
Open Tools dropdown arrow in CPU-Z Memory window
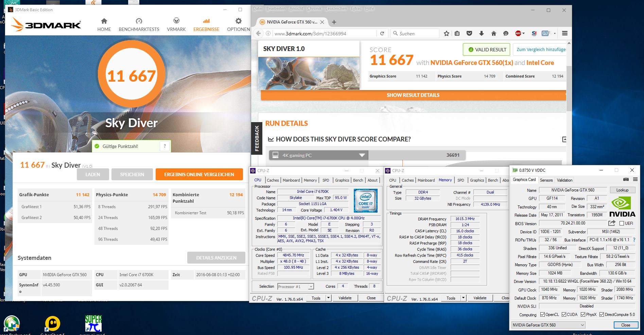point(463,298)
